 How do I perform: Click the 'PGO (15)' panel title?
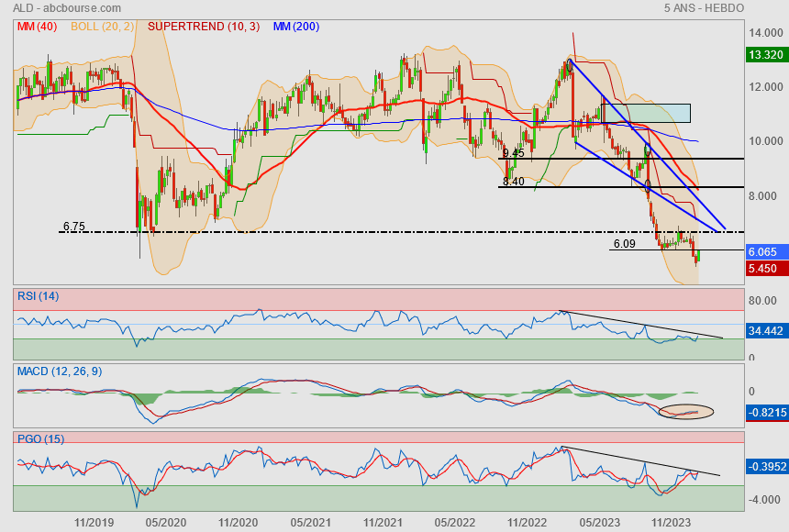click(x=40, y=438)
